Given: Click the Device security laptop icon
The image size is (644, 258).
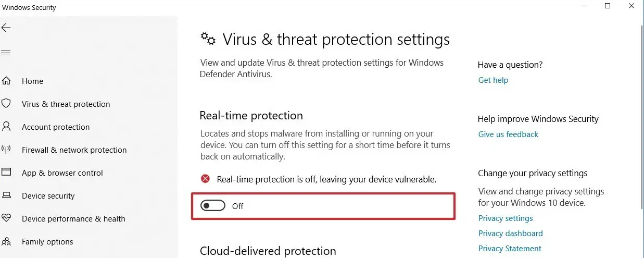Looking at the screenshot, I should [6, 195].
